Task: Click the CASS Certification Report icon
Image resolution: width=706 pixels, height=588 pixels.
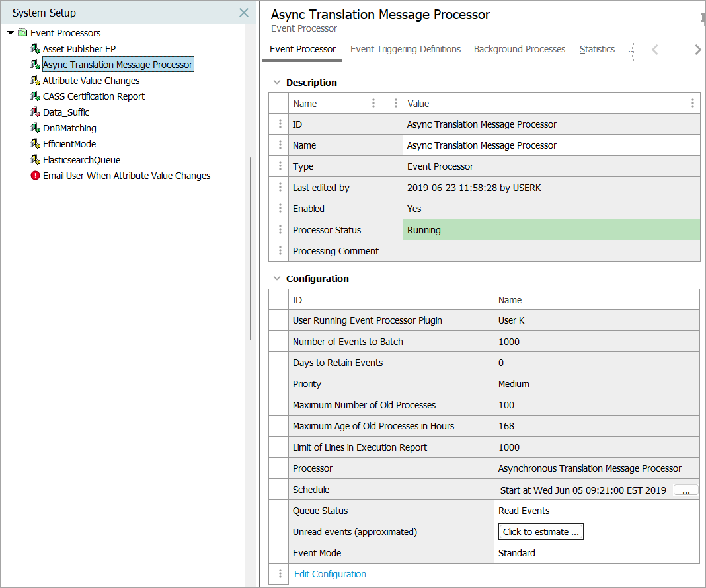Action: 35,96
